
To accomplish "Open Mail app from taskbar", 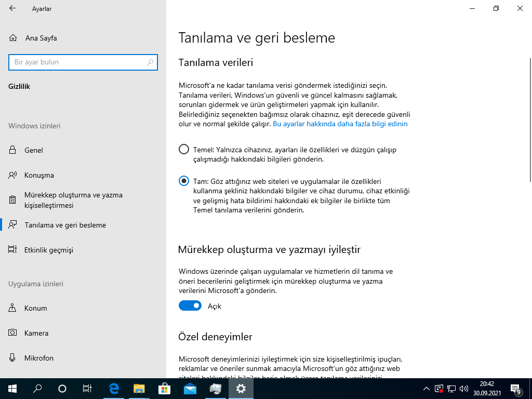I will coord(190,389).
